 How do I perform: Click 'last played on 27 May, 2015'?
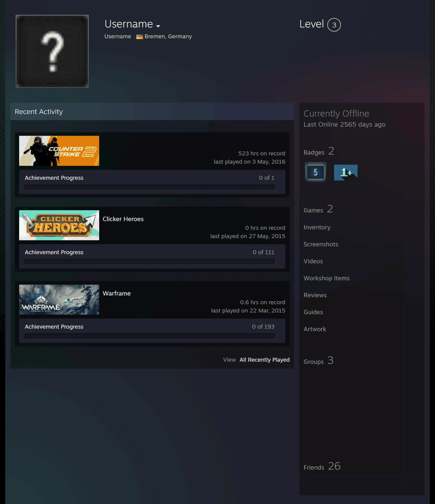[x=248, y=236]
